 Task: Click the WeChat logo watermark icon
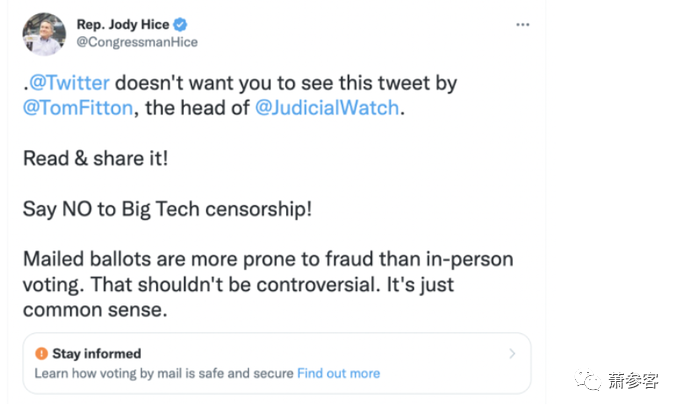591,380
